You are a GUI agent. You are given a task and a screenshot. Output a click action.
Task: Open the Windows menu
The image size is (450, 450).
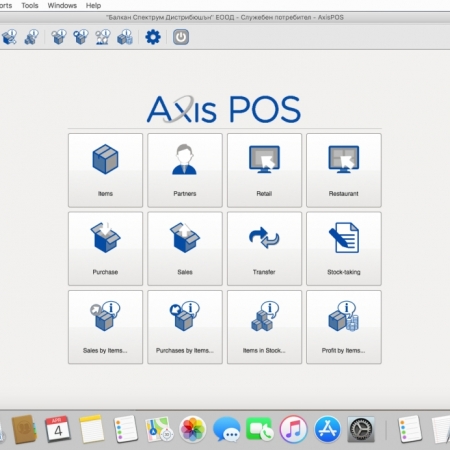(62, 5)
